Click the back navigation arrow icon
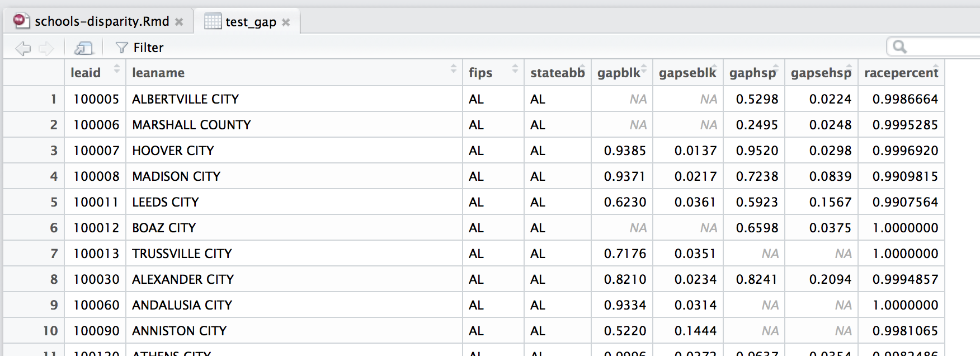 click(x=23, y=48)
